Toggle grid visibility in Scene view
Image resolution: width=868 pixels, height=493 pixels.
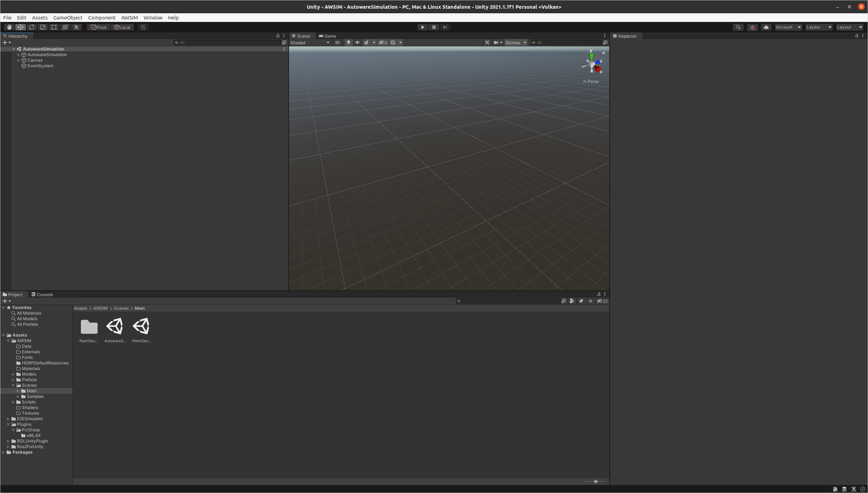(393, 42)
